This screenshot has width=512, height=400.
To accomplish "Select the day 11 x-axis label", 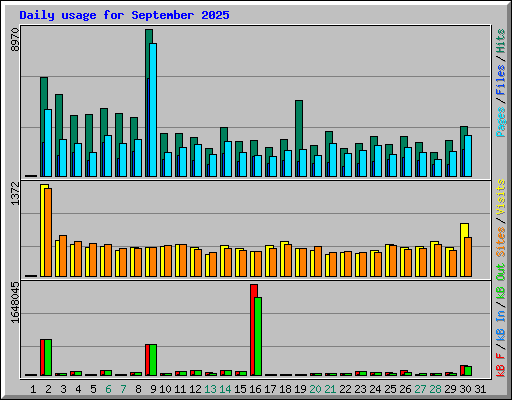I will tap(180, 389).
